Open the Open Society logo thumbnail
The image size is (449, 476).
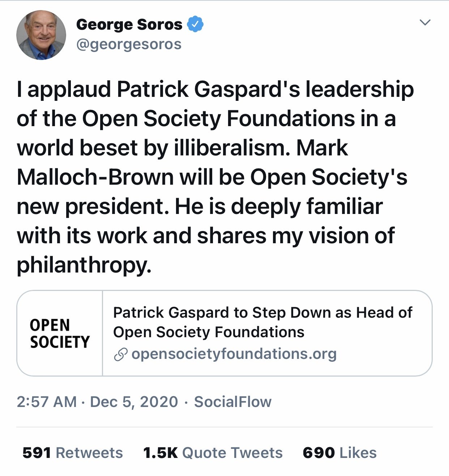click(x=60, y=333)
